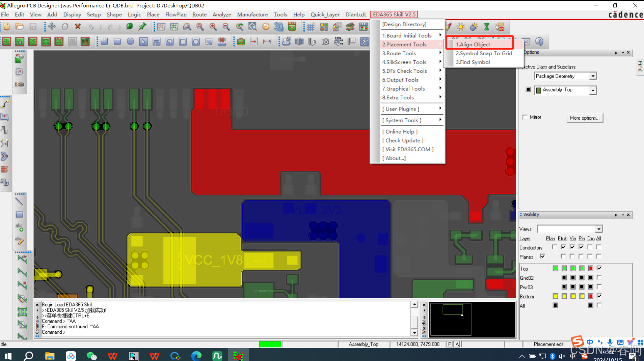Select the add line tool in left sidebar
Image resolution: width=644 pixels, height=361 pixels.
tap(19, 201)
